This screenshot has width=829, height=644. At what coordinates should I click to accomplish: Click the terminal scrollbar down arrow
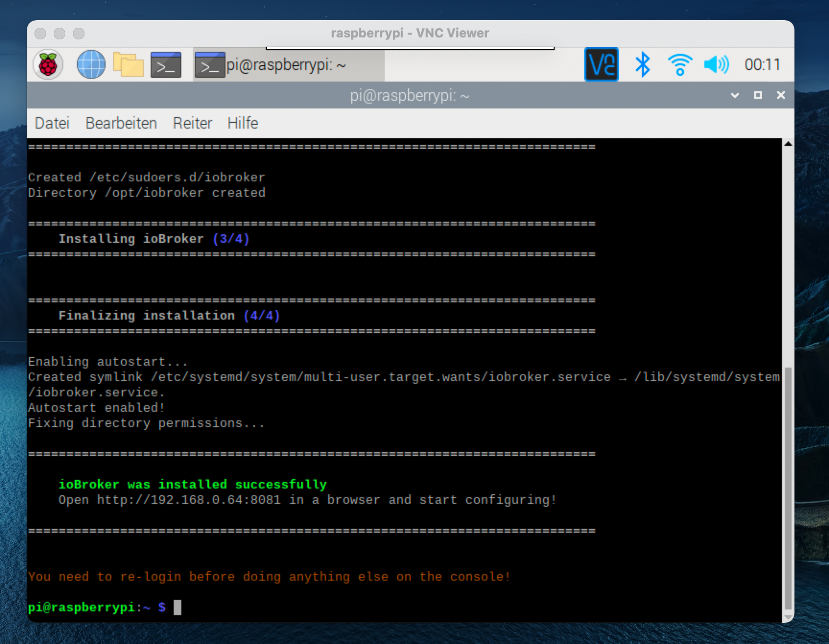[788, 617]
